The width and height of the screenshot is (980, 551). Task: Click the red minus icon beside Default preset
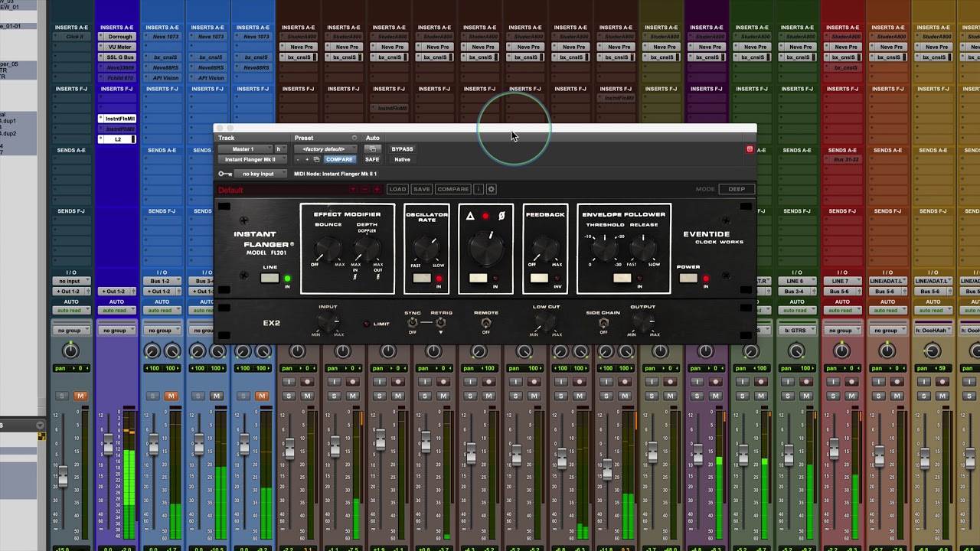(365, 189)
